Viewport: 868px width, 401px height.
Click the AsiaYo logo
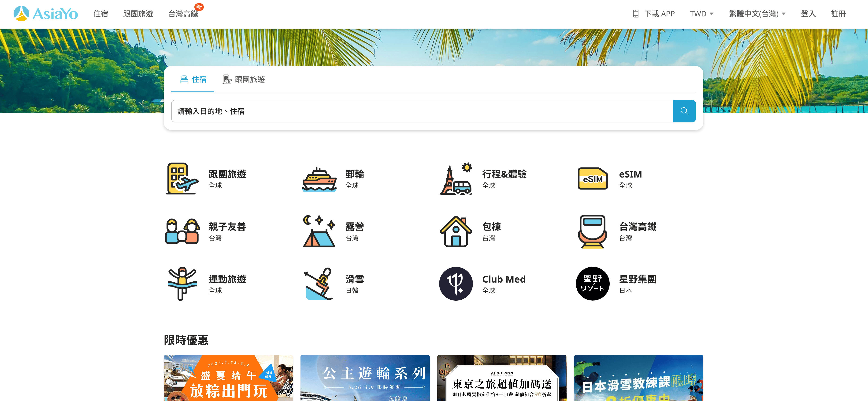point(46,14)
